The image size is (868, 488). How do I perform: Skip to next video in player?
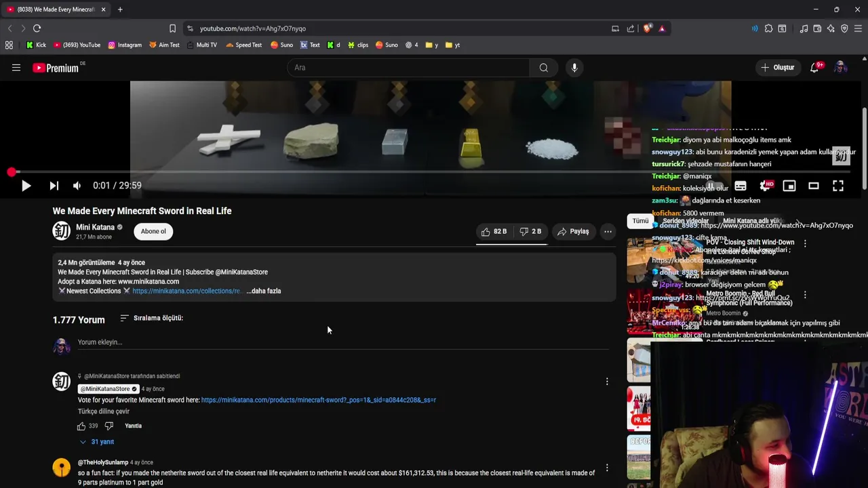[54, 186]
